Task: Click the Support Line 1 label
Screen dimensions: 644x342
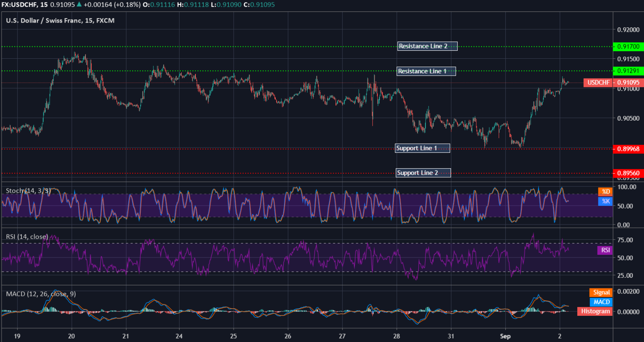Action: (422, 148)
